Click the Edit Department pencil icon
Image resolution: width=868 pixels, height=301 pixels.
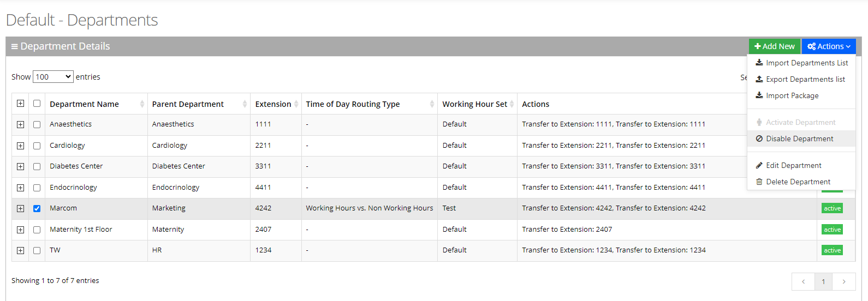(x=759, y=165)
